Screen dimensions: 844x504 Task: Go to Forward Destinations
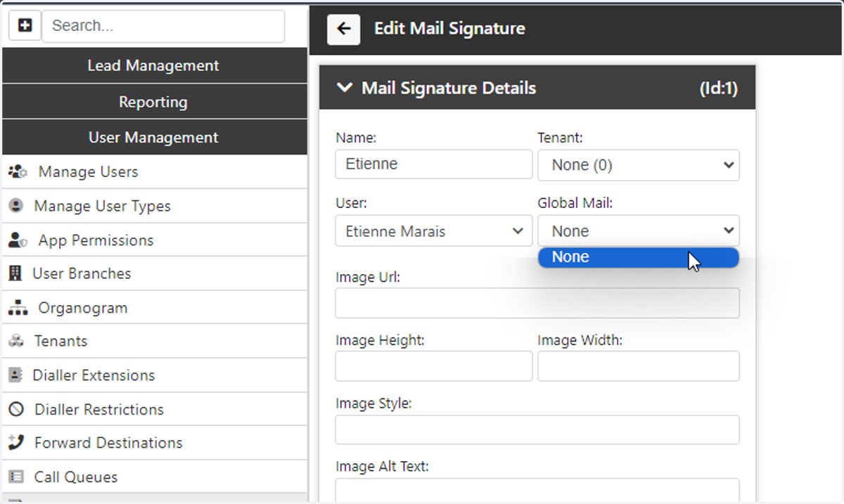point(155,443)
